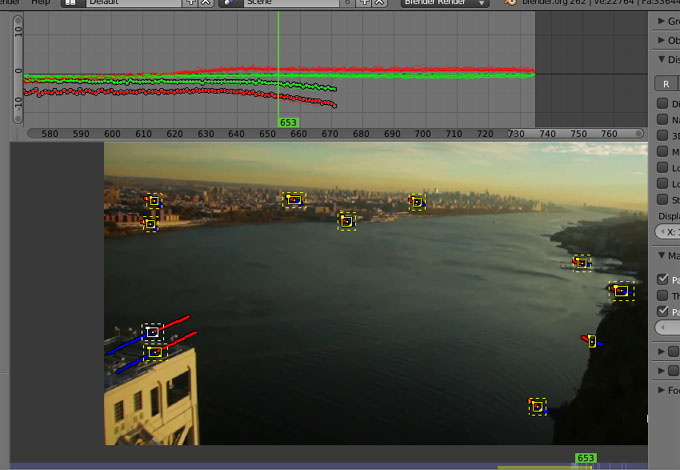Open the Blender Render engine dropdown

(445, 3)
